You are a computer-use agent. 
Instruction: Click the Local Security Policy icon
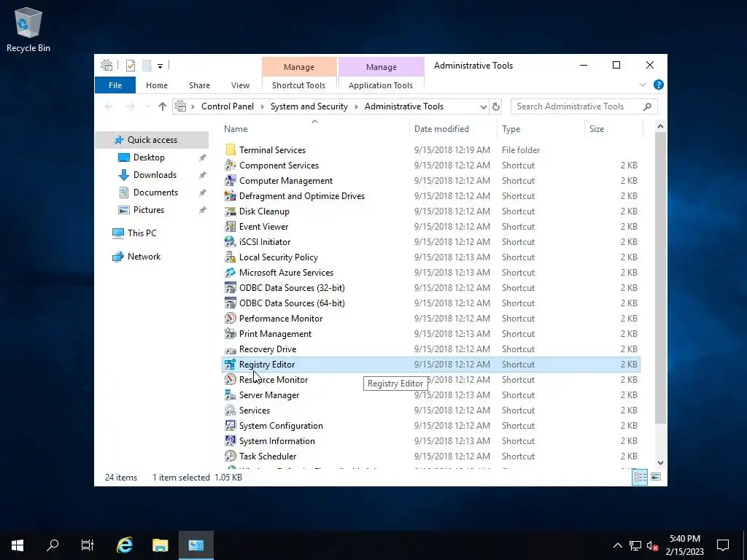(x=230, y=257)
